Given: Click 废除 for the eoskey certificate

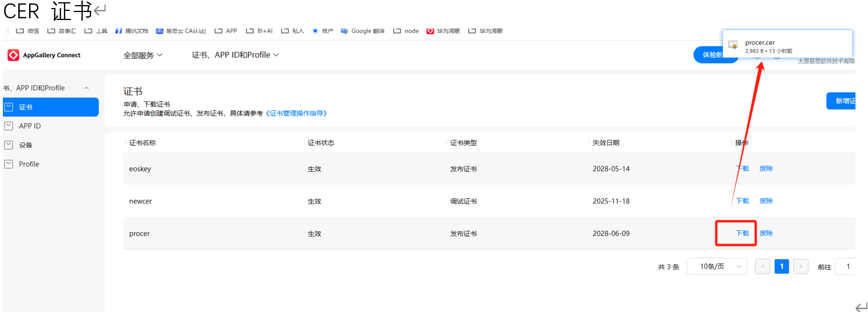Looking at the screenshot, I should click(766, 169).
